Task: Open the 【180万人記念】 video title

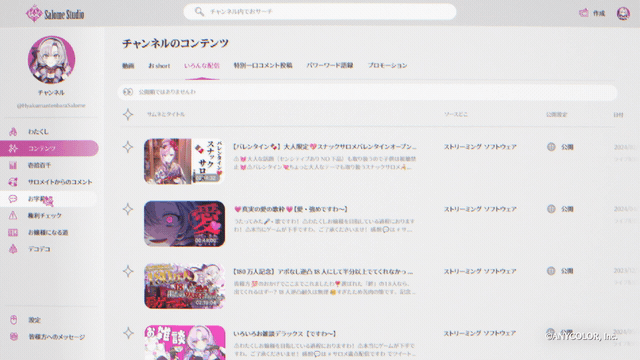Action: [x=323, y=271]
